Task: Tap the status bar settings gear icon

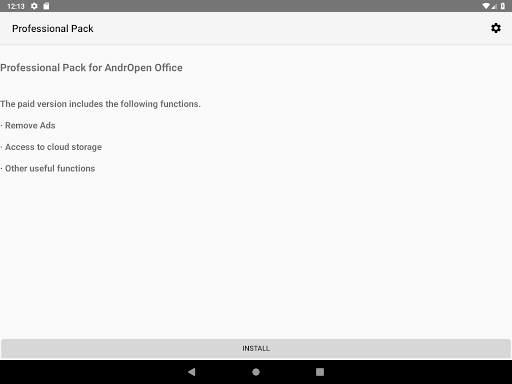Action: tap(34, 6)
